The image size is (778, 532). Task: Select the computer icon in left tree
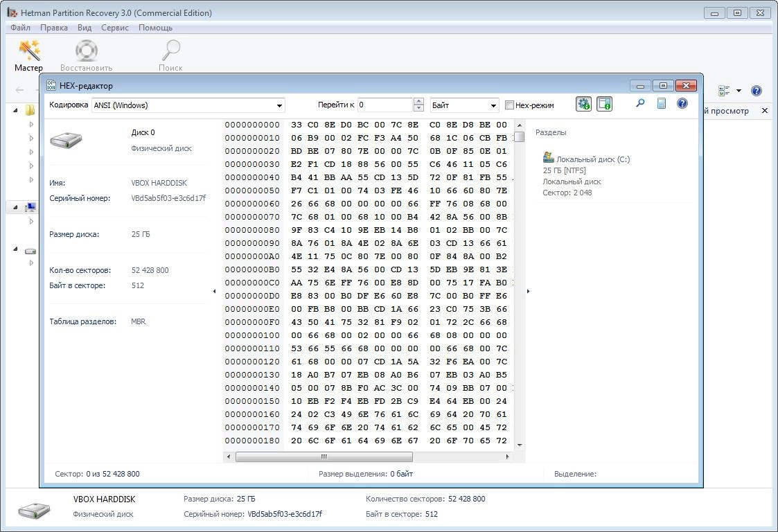(x=30, y=207)
